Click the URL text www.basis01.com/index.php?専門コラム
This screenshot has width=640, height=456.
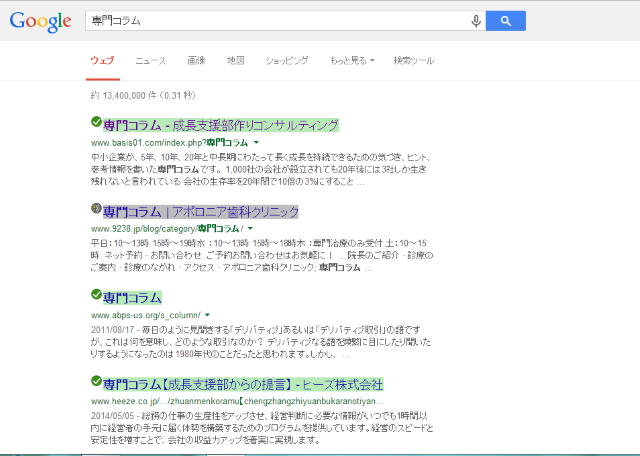pyautogui.click(x=169, y=143)
